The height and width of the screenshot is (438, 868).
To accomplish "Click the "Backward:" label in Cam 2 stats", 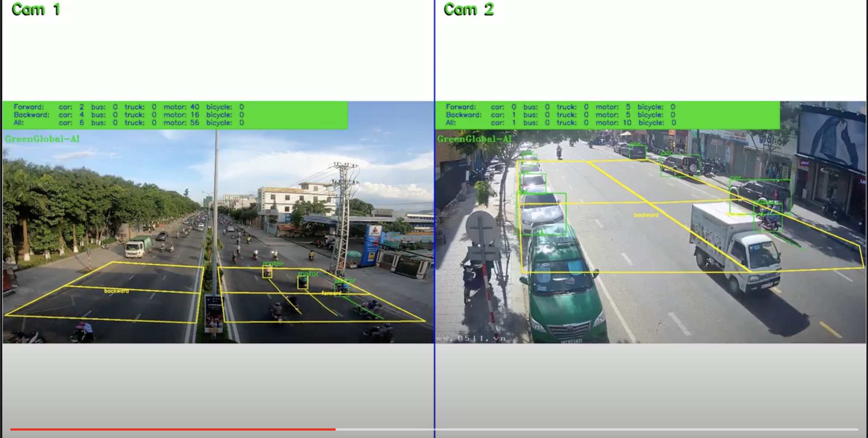I will 464,115.
